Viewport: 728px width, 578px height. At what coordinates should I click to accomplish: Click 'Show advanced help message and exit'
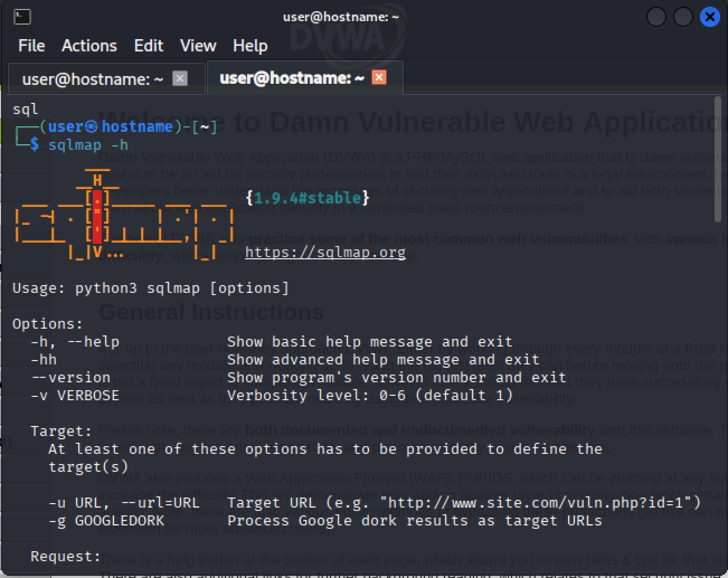point(384,359)
